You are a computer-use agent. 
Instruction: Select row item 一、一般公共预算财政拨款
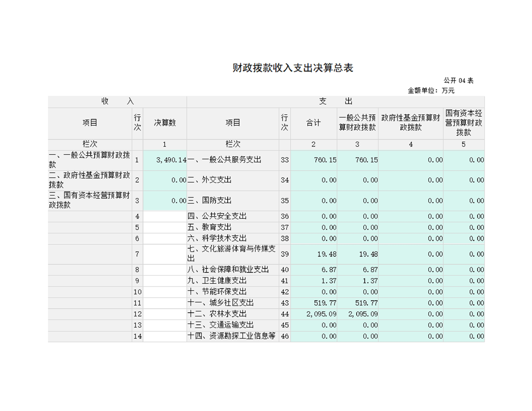(90, 160)
